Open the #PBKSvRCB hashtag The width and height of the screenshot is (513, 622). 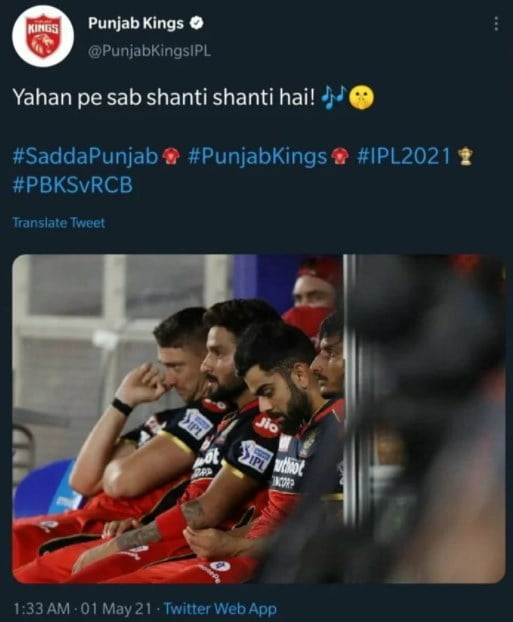(x=73, y=185)
